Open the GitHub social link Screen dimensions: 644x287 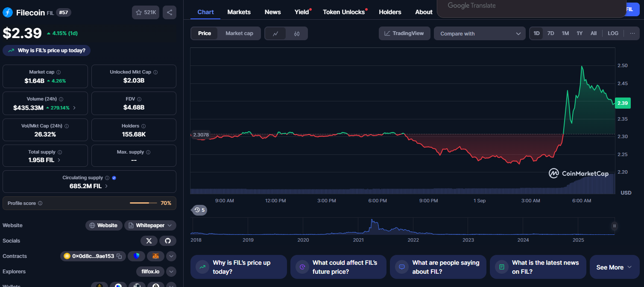pyautogui.click(x=168, y=241)
